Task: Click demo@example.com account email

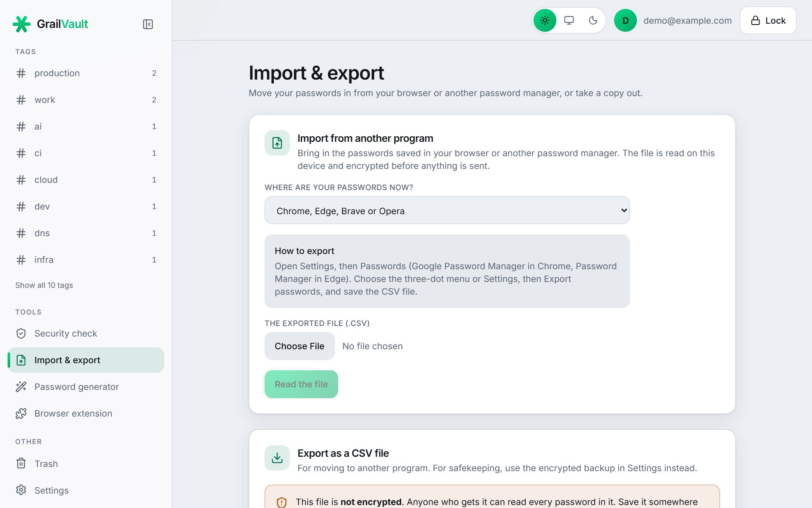Action: (687, 20)
